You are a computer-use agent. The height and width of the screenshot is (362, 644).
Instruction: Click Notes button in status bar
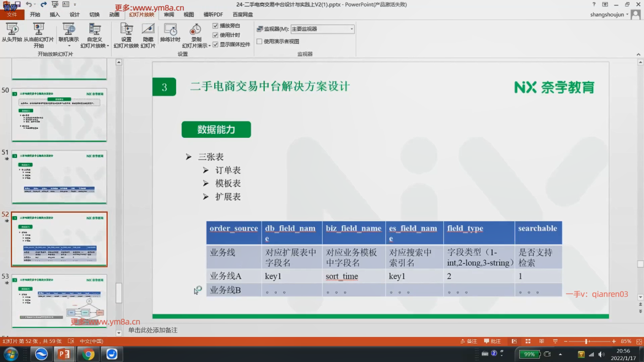click(469, 341)
